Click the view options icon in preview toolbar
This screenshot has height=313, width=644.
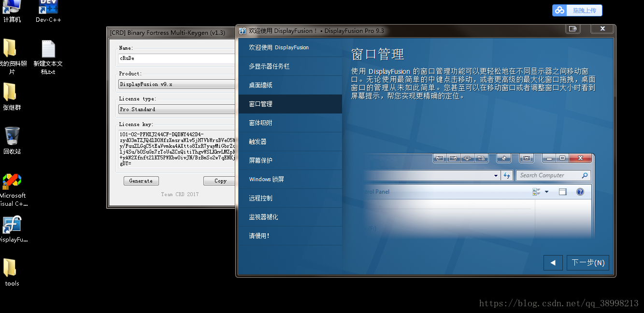click(536, 192)
